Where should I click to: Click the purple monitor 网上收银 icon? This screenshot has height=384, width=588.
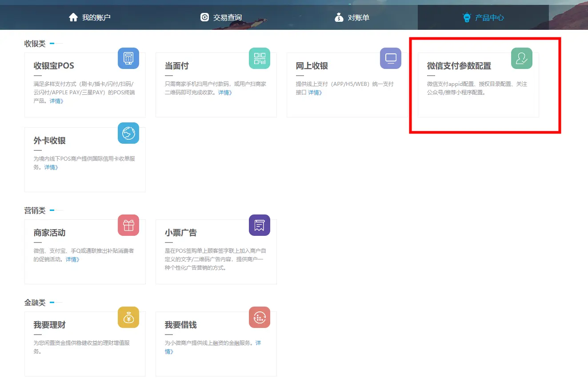tap(391, 58)
